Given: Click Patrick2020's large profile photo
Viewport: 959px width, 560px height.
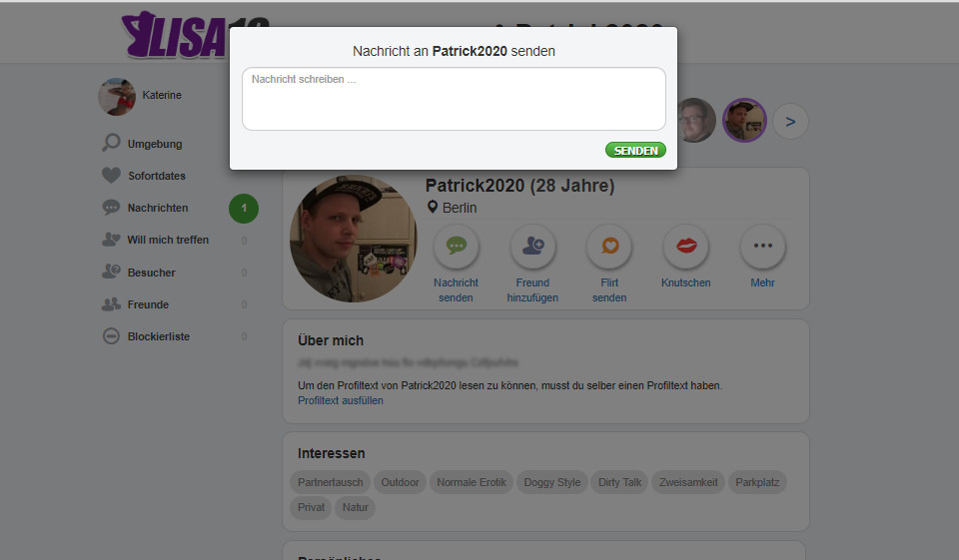Looking at the screenshot, I should tap(353, 239).
